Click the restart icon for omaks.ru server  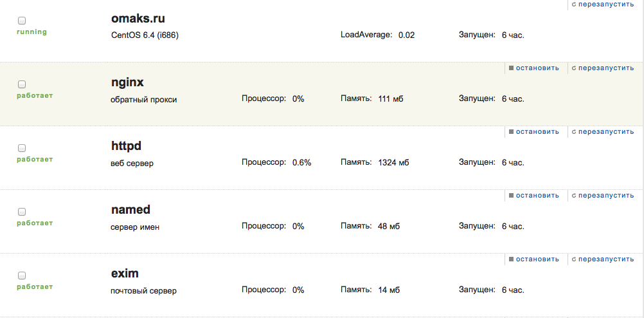[574, 5]
